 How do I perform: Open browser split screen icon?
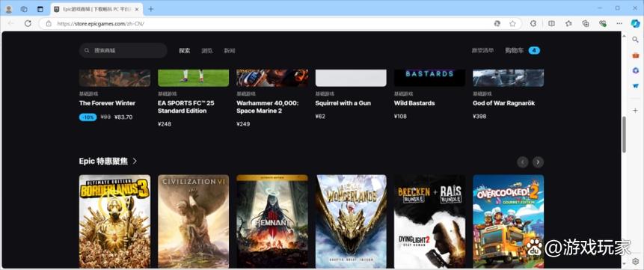tap(551, 23)
